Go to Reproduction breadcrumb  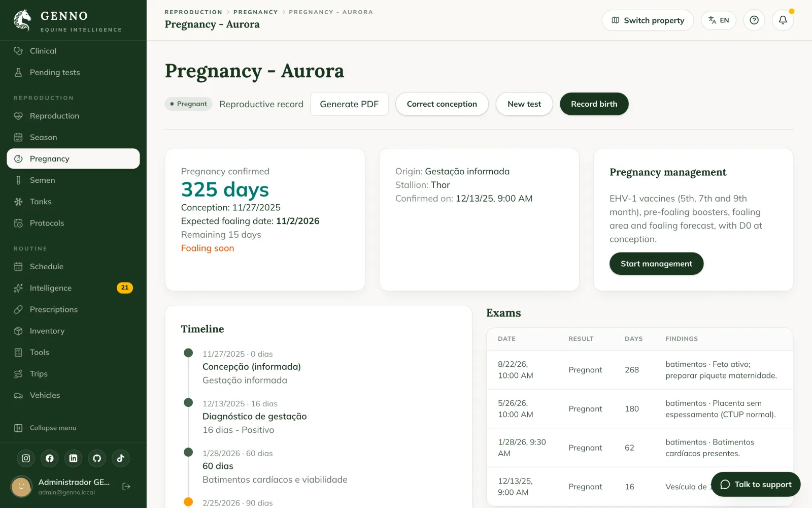(x=193, y=12)
